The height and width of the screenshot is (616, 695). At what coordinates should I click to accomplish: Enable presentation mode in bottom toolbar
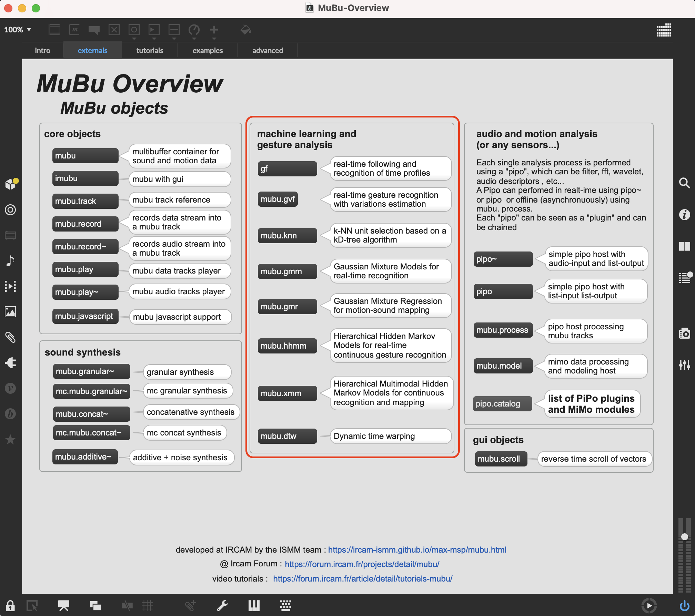(64, 605)
